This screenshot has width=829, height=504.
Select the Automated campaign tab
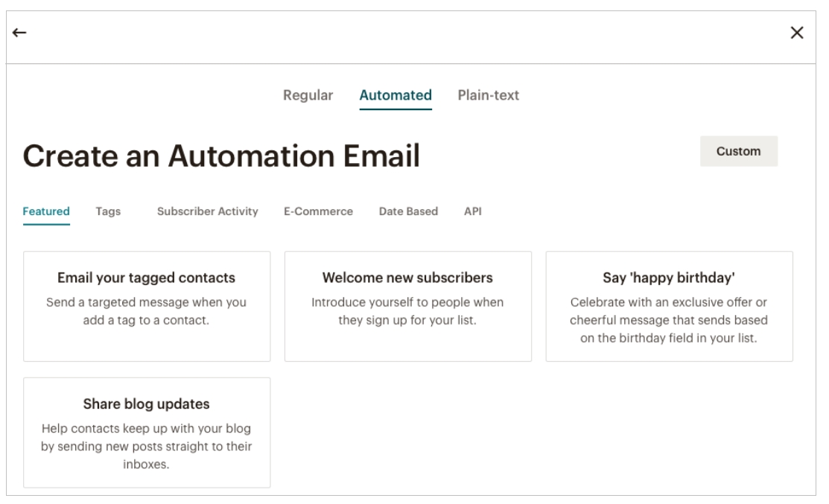395,95
